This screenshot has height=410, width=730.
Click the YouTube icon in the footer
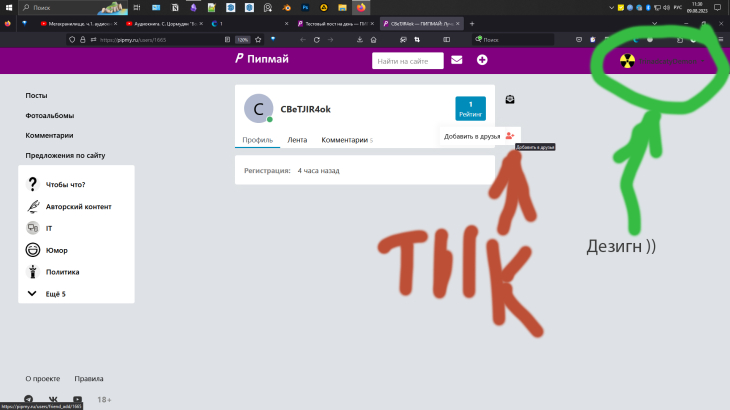[x=78, y=400]
